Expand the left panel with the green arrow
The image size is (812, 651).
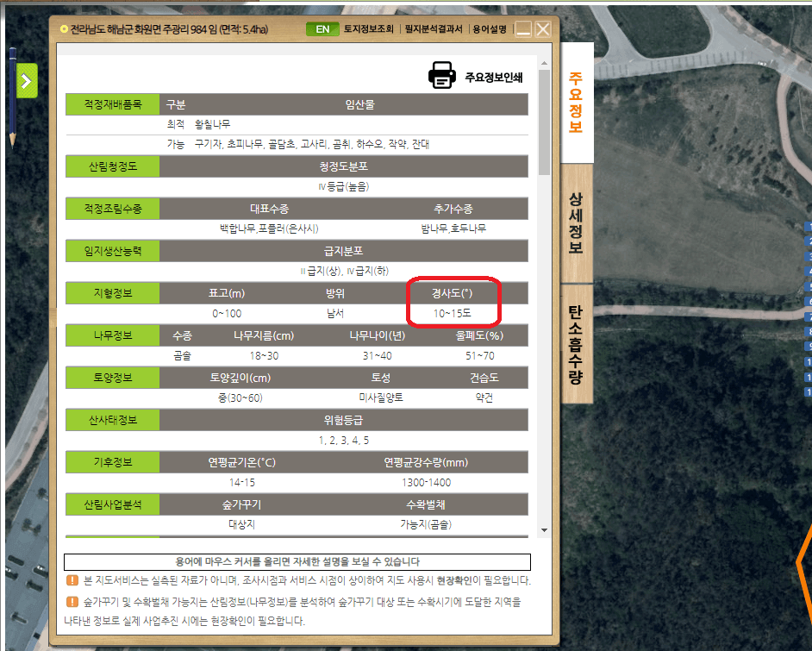(27, 79)
